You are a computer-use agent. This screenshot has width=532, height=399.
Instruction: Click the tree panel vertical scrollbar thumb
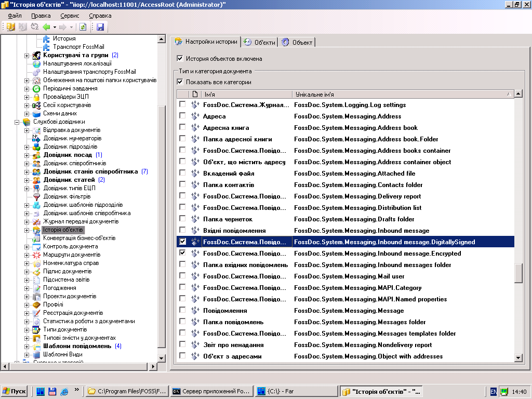(x=162, y=227)
